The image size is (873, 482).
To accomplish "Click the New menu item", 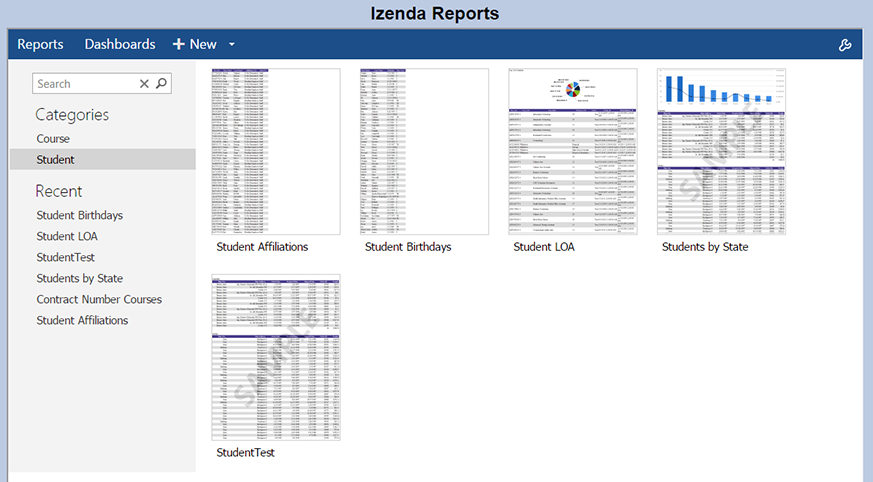I will point(203,44).
